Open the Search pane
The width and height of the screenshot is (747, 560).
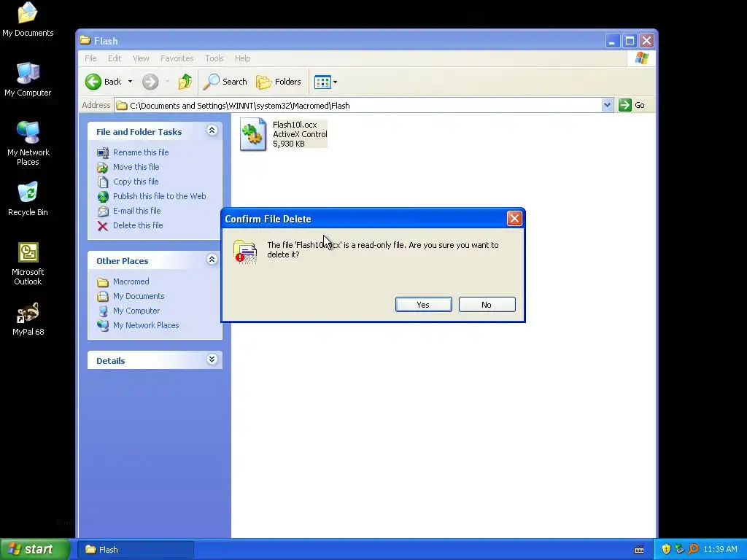tap(225, 82)
